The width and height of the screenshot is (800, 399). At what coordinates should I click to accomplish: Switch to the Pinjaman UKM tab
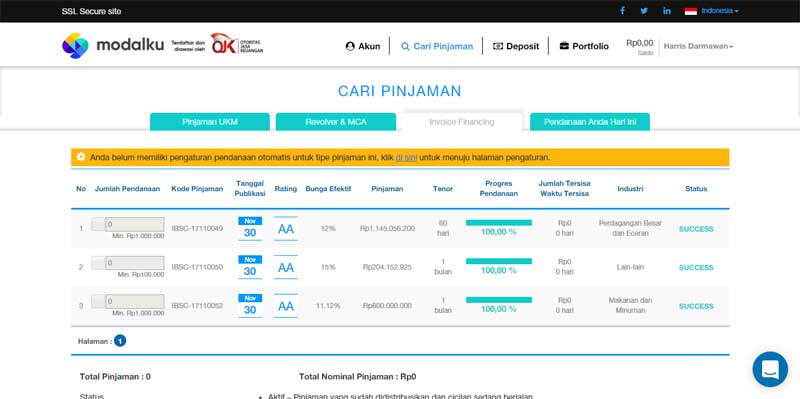coord(210,122)
